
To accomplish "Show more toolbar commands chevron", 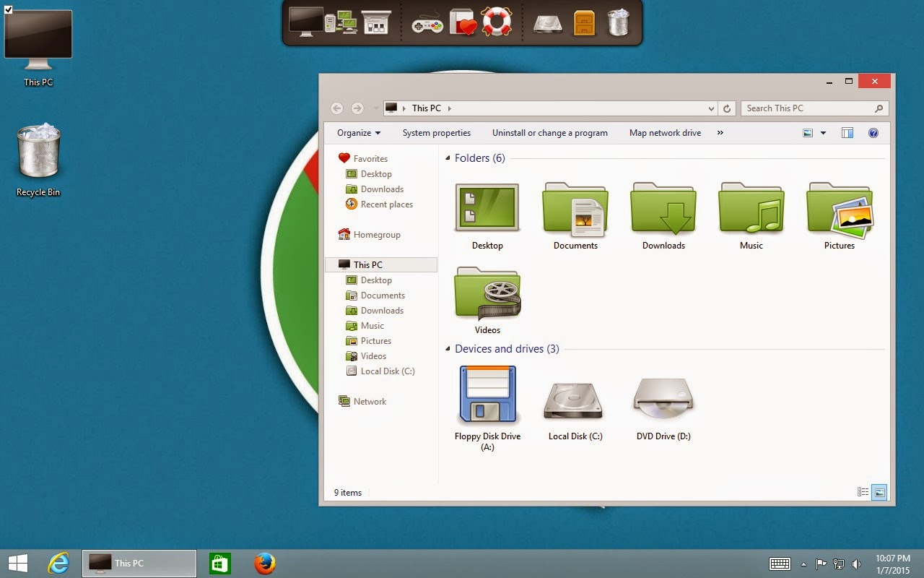I will [720, 133].
